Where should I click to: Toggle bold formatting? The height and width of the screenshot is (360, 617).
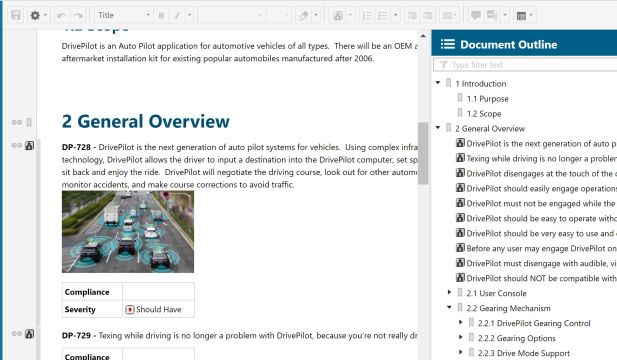pyautogui.click(x=161, y=15)
